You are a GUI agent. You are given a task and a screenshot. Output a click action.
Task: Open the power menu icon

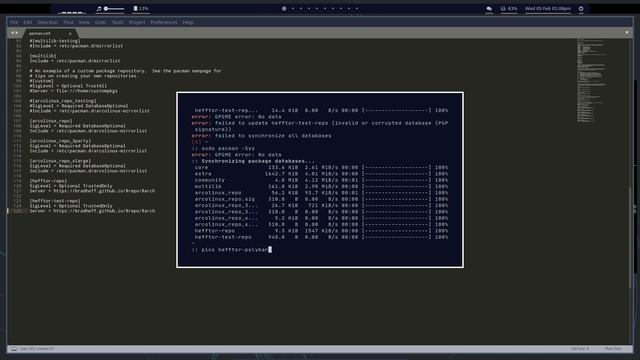click(x=581, y=9)
